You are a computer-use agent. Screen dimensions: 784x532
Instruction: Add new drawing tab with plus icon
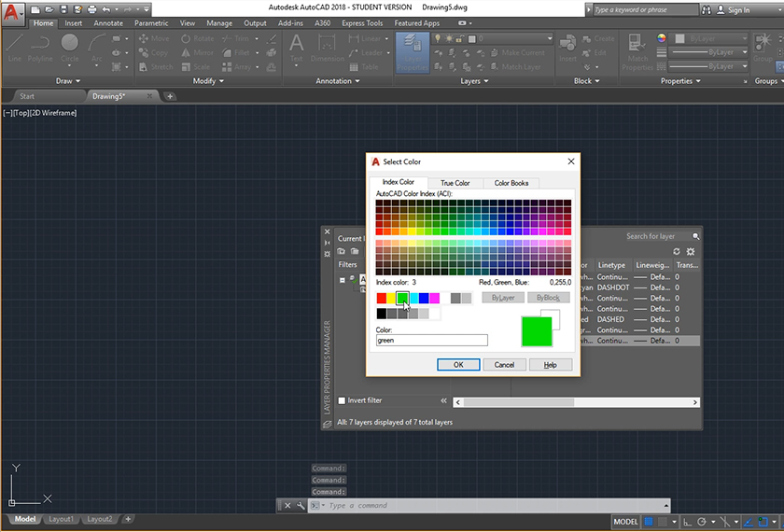coord(170,96)
